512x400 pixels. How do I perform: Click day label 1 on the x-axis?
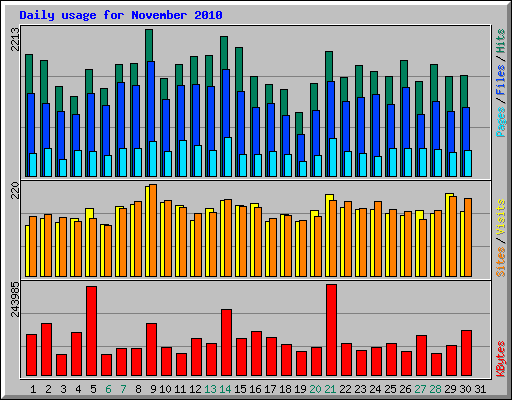coord(33,389)
